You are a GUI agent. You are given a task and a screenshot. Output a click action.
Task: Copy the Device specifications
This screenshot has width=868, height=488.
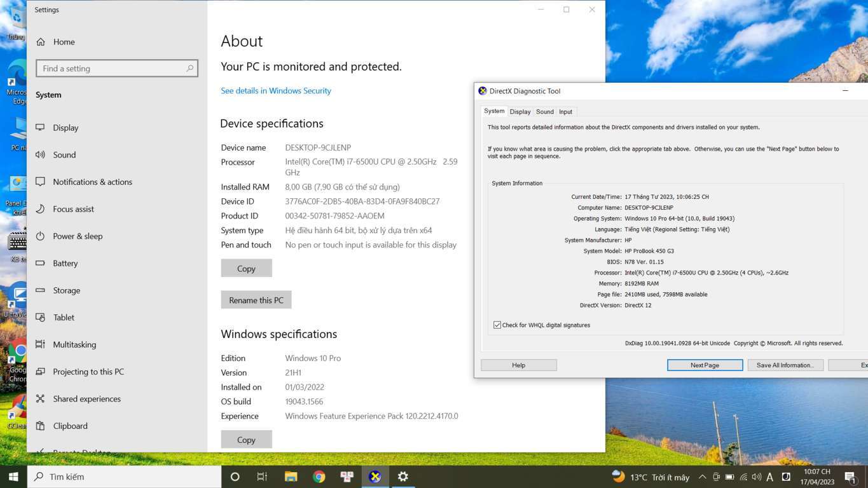coord(246,269)
